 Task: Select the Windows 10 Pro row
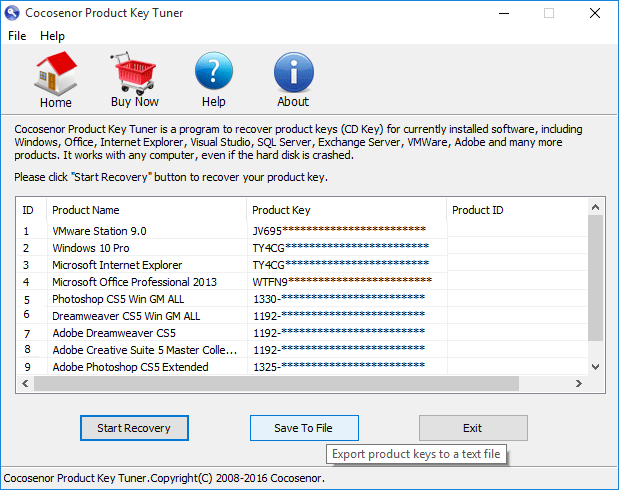[x=302, y=248]
